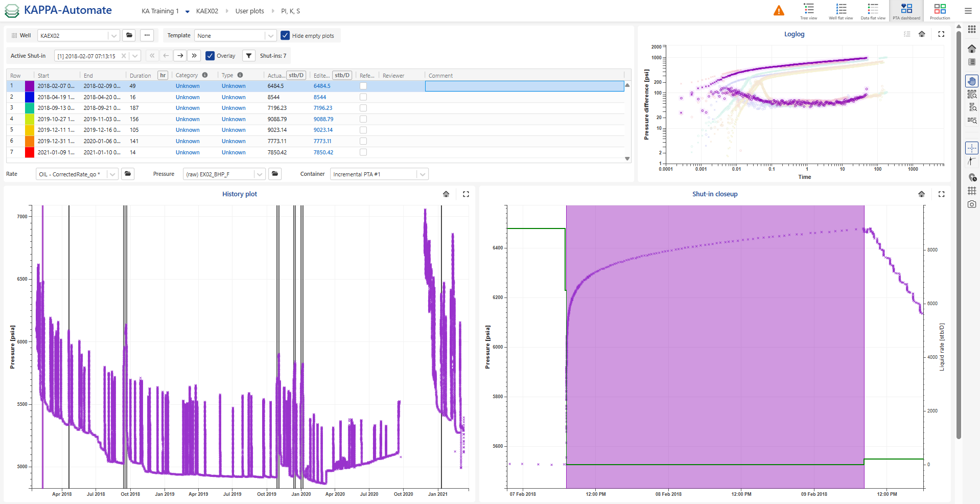Toggle Hide empty plots checkbox
Image resolution: width=980 pixels, height=504 pixels.
pos(285,36)
